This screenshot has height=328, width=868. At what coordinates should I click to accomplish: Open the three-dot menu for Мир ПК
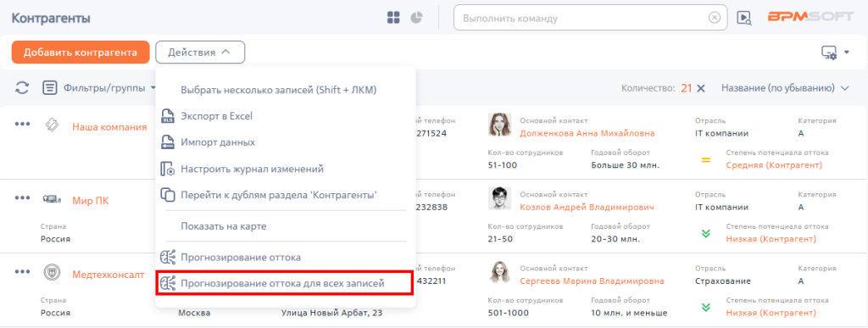(22, 197)
